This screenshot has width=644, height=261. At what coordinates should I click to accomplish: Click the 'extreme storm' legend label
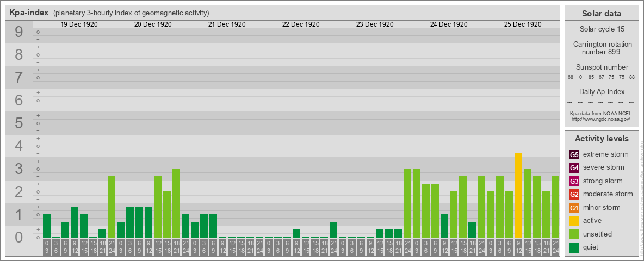click(606, 154)
